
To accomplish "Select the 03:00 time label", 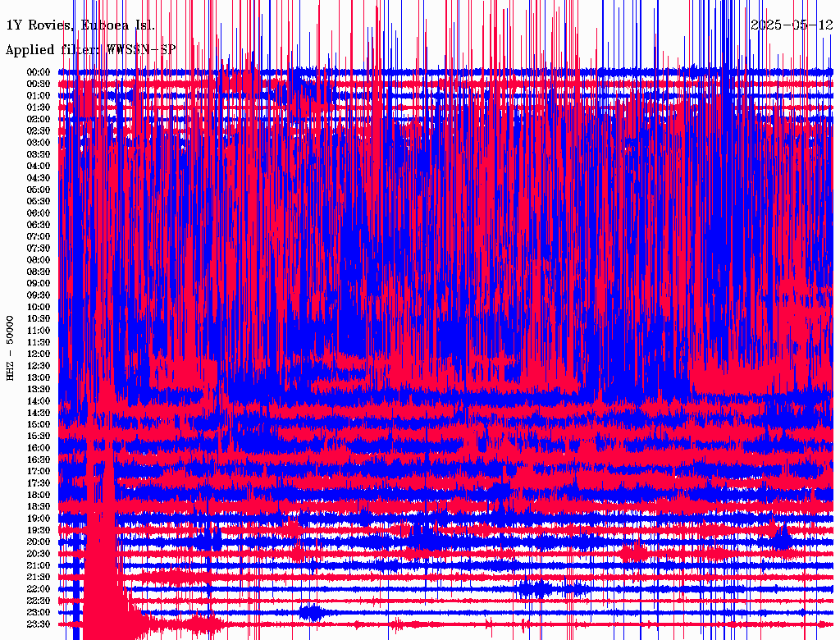I will click(x=39, y=143).
